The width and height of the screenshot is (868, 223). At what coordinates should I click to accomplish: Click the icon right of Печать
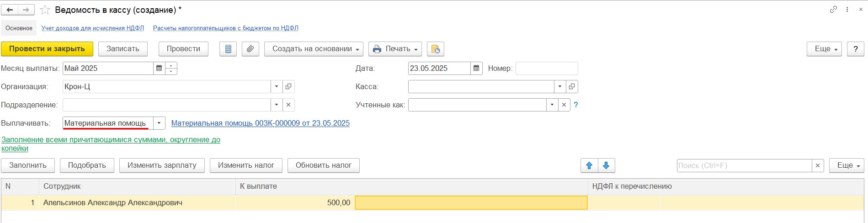[x=435, y=49]
